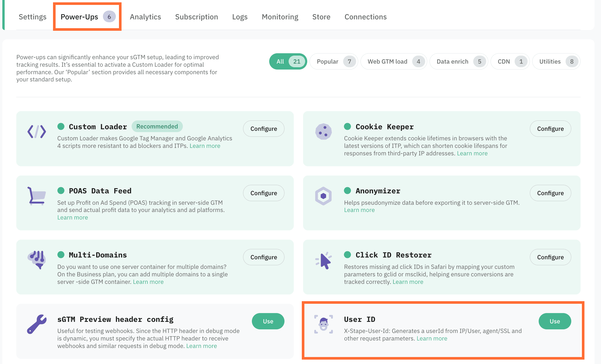The image size is (601, 364).
Task: Select the Utilities filter pill
Action: (x=556, y=61)
